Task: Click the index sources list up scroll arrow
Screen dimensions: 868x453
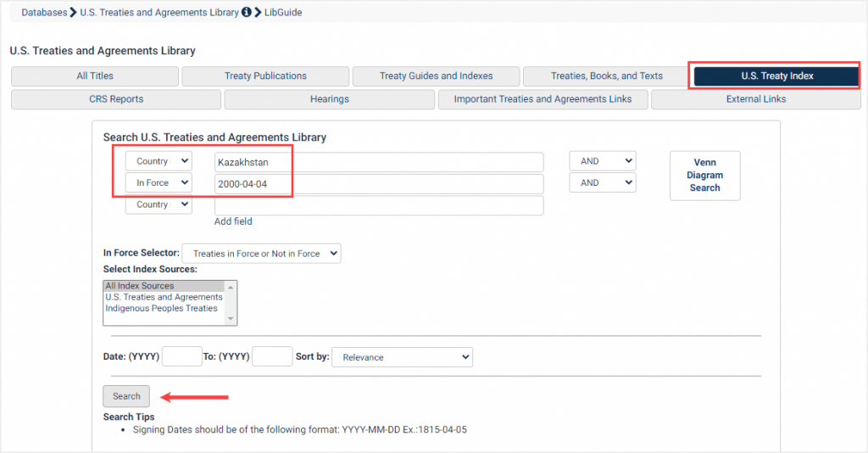Action: coord(231,287)
